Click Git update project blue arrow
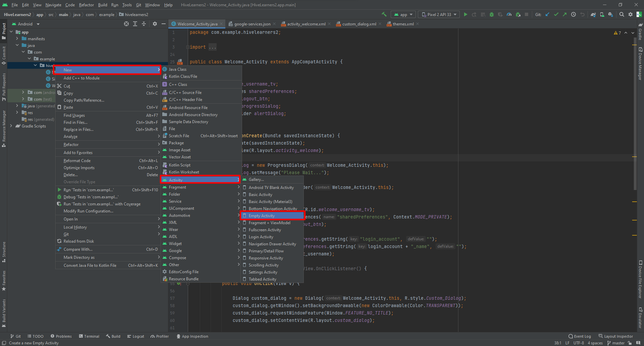 pyautogui.click(x=547, y=15)
